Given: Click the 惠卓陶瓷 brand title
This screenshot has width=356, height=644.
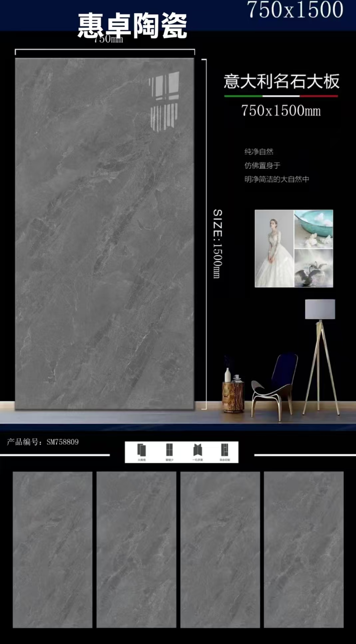Looking at the screenshot, I should pyautogui.click(x=132, y=26).
